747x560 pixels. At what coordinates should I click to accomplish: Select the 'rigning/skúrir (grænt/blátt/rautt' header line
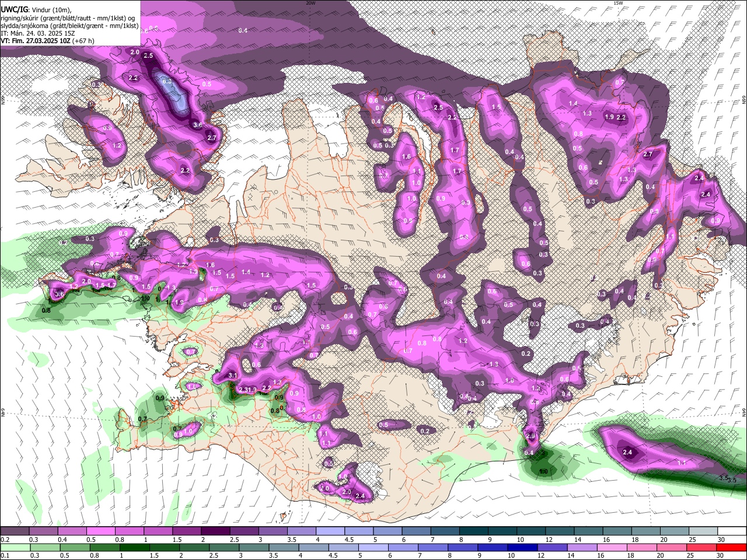point(68,19)
